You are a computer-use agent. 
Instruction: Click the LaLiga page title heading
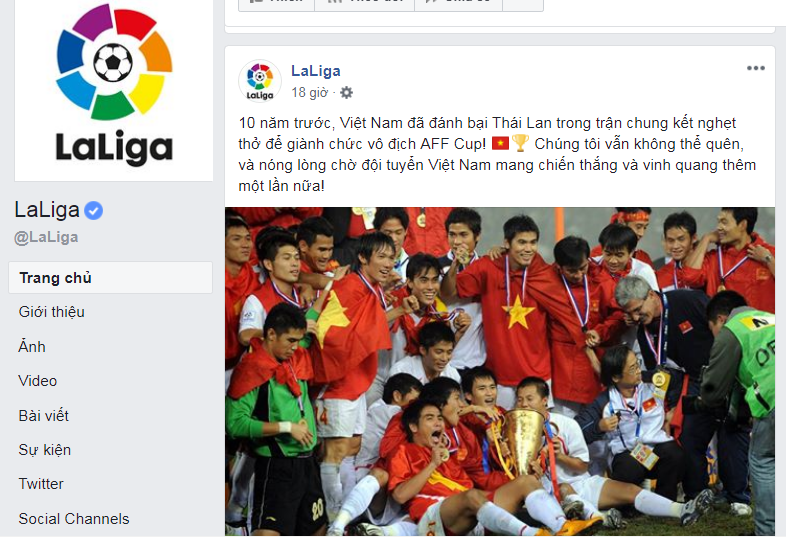pyautogui.click(x=47, y=210)
